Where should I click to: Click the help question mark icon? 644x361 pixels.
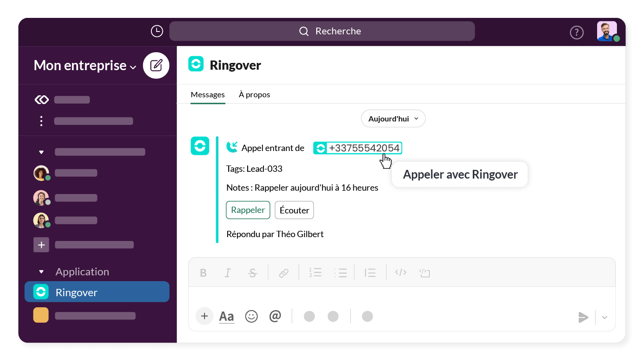[x=576, y=32]
